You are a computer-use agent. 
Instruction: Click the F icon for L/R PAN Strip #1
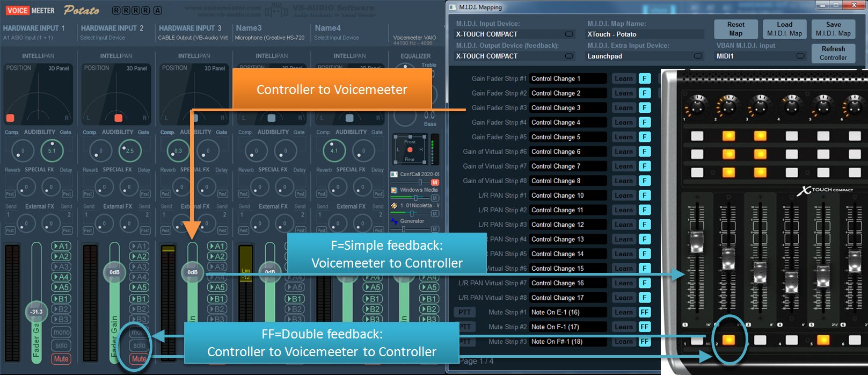645,196
